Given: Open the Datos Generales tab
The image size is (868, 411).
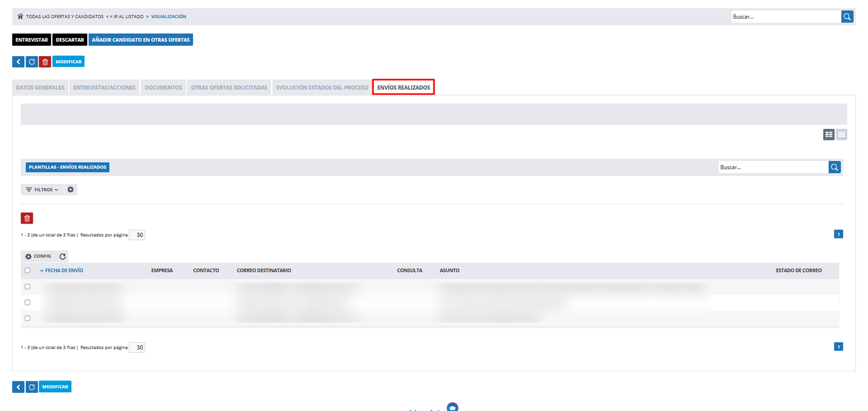Looking at the screenshot, I should [x=40, y=87].
